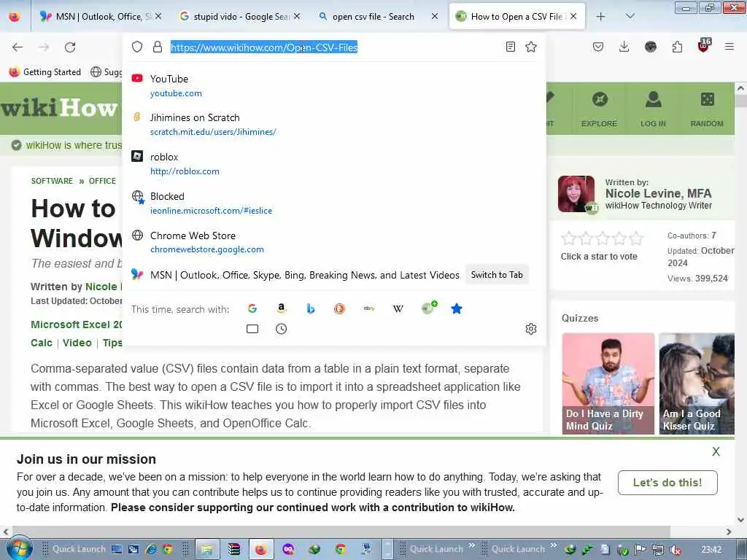Click the Firefox back arrow
The height and width of the screenshot is (560, 747).
click(18, 47)
